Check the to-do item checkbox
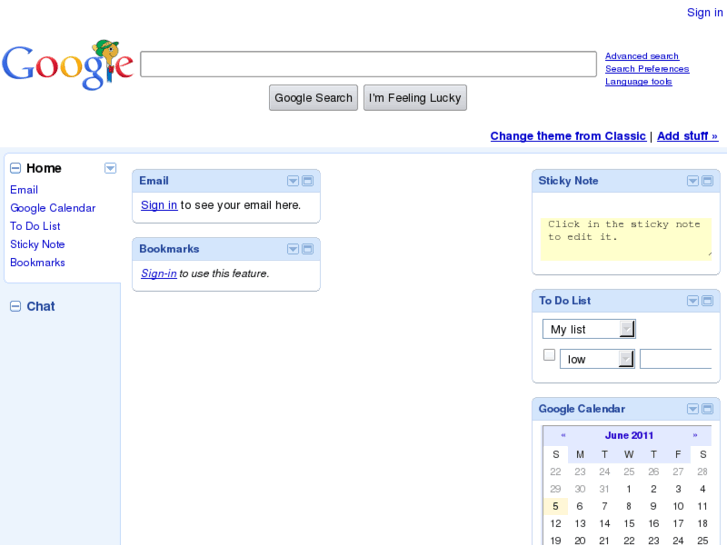This screenshot has width=727, height=545. coord(549,355)
